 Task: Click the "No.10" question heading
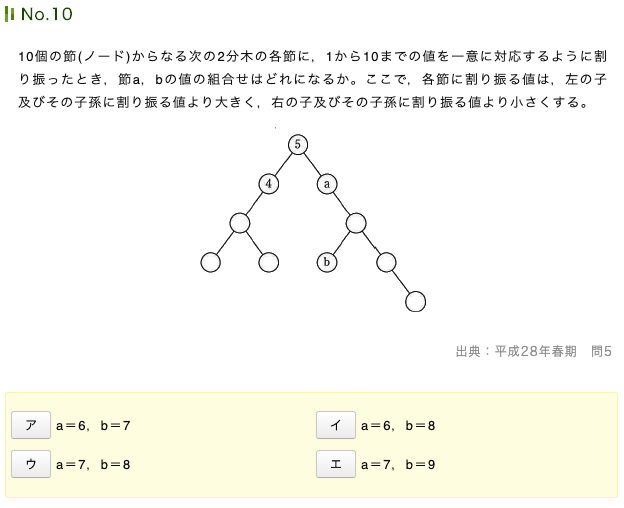click(46, 16)
